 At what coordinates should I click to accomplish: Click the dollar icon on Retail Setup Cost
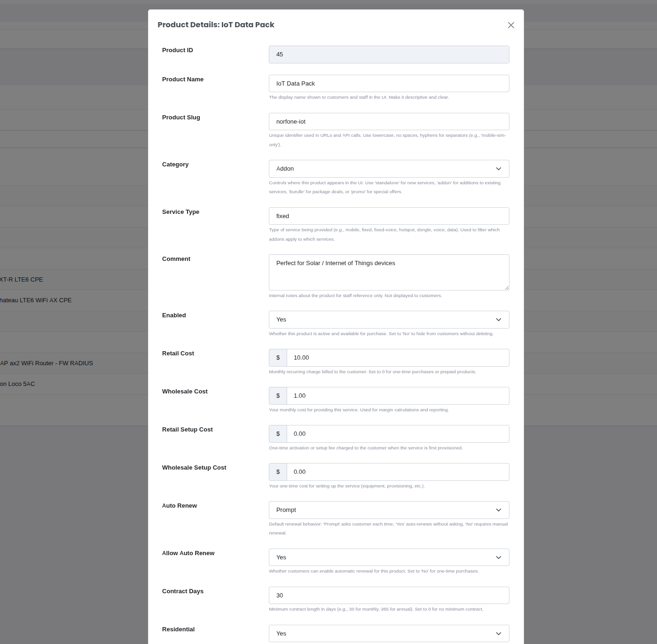(x=278, y=433)
